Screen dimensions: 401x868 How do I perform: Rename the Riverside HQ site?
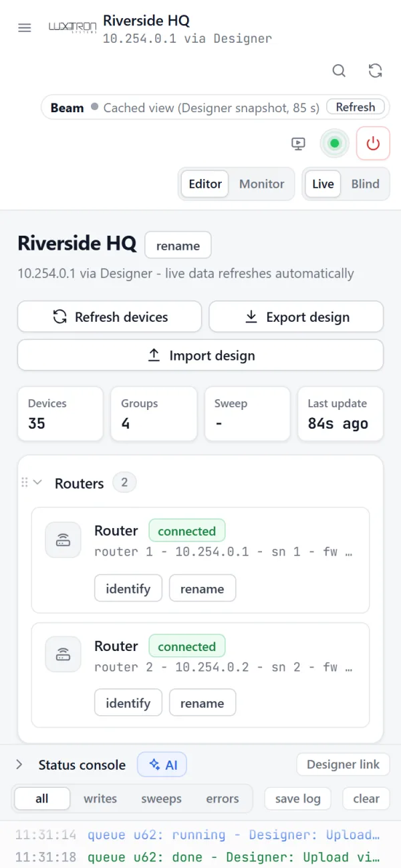(178, 246)
